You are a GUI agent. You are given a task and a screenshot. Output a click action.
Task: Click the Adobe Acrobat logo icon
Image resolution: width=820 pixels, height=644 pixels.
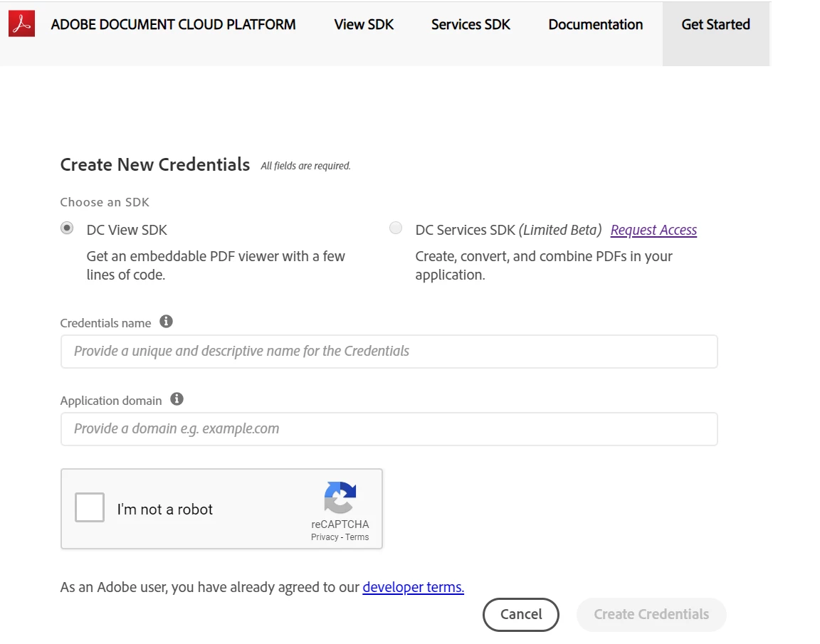[x=21, y=25]
